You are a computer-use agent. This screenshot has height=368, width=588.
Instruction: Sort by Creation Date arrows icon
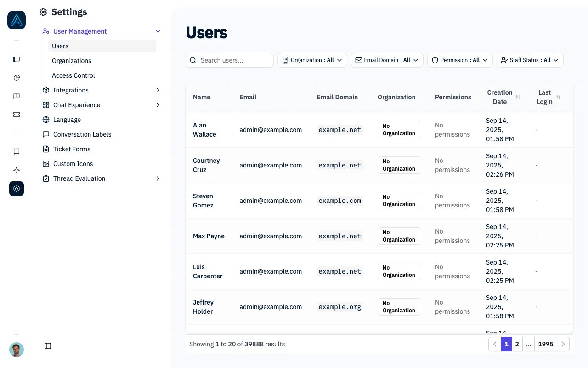click(518, 97)
